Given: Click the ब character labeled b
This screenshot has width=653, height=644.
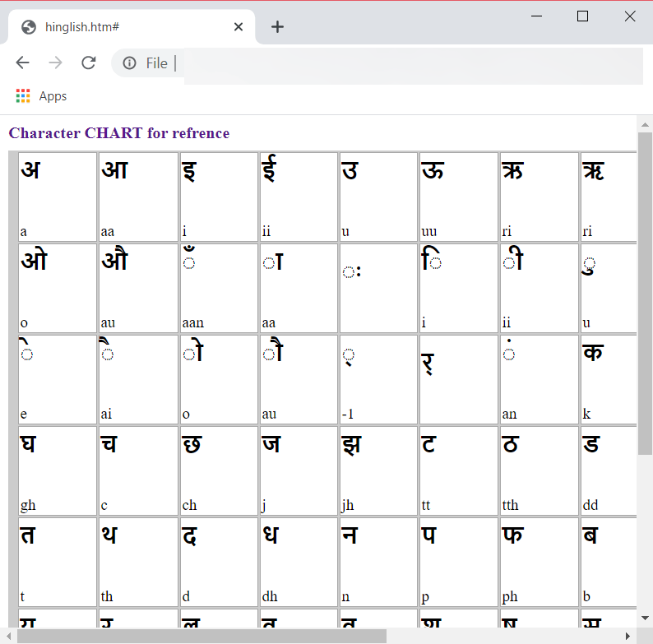Looking at the screenshot, I should coord(590,535).
